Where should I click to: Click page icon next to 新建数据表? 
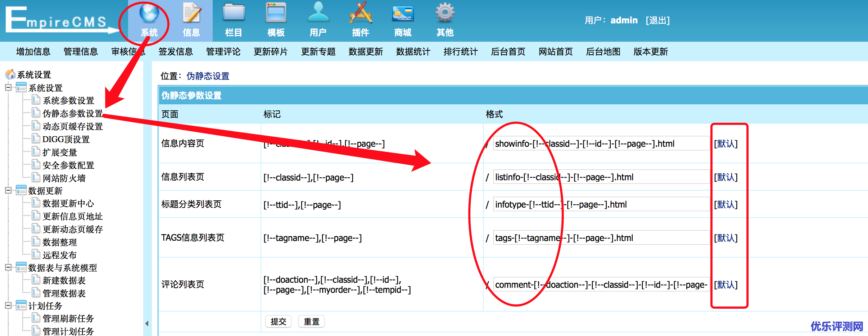[36, 280]
